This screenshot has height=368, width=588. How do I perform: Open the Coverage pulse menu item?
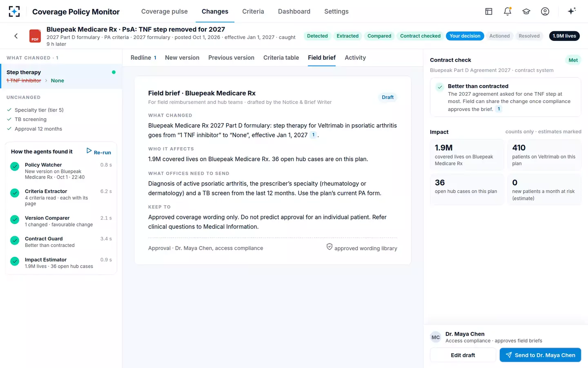click(x=165, y=11)
